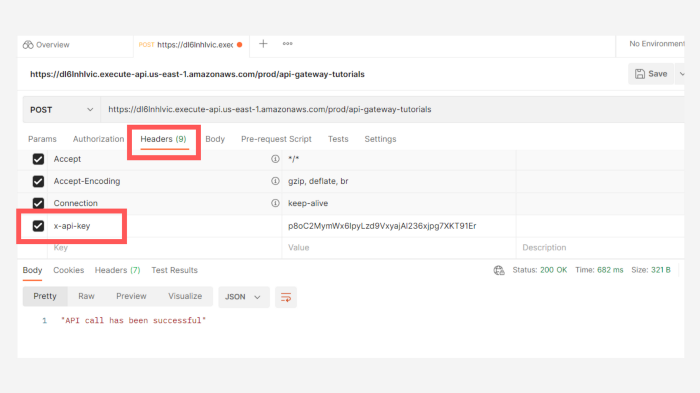Viewport: 700px width, 393px height.
Task: Click the response text line
Action: click(133, 321)
